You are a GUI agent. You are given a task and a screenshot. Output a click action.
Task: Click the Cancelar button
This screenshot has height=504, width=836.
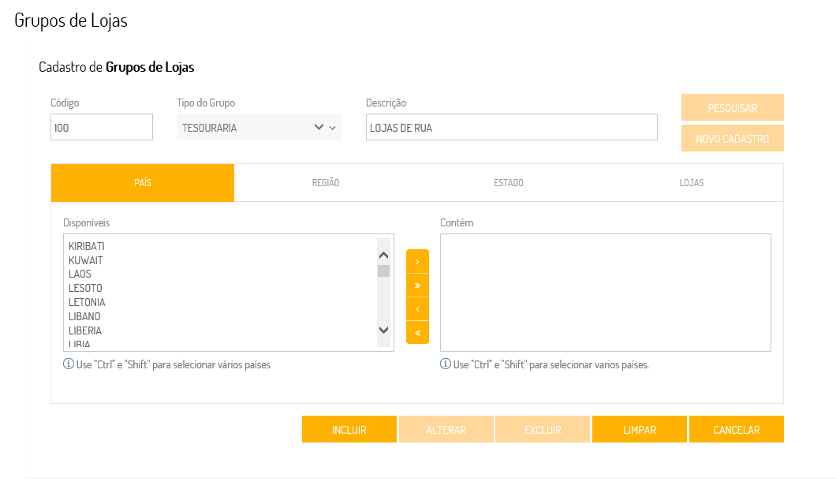(736, 430)
